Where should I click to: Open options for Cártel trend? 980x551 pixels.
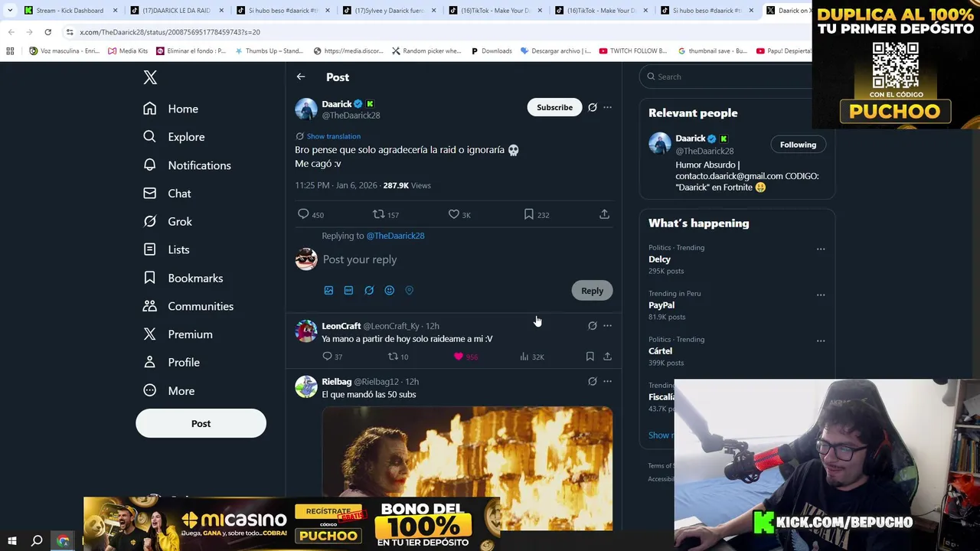(821, 341)
